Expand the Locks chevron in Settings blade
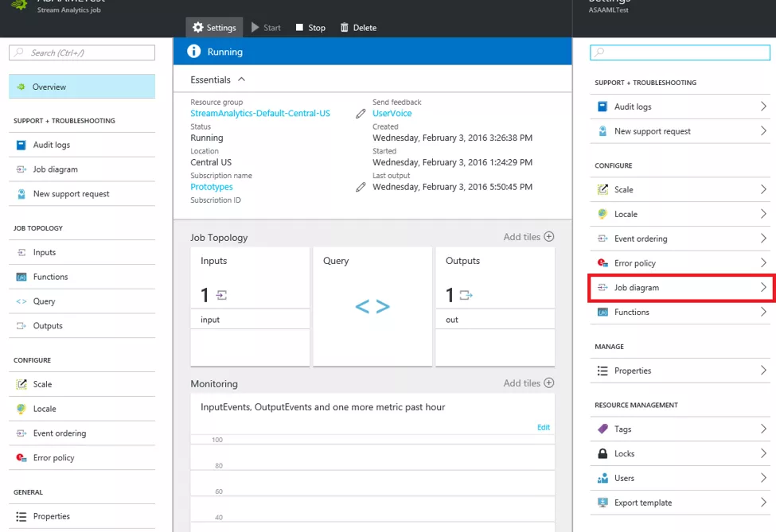 coord(763,453)
